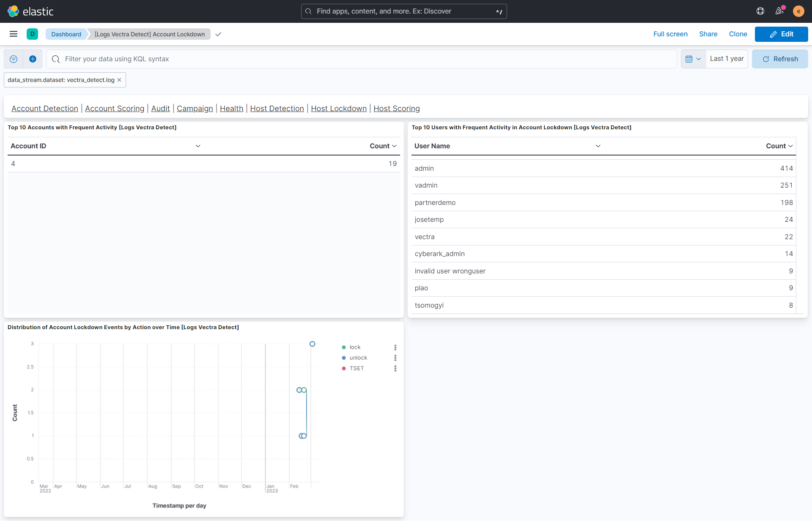Click the TSET series color dot

click(x=344, y=368)
